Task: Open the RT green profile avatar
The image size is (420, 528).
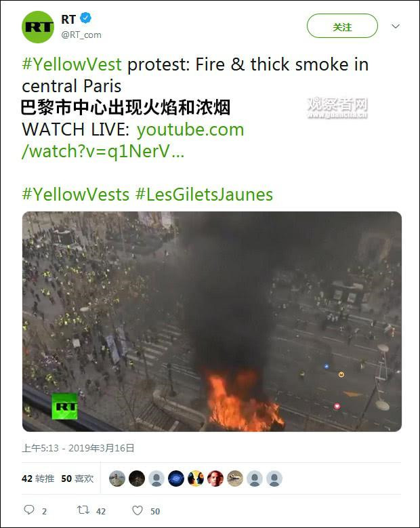Action: click(x=38, y=27)
